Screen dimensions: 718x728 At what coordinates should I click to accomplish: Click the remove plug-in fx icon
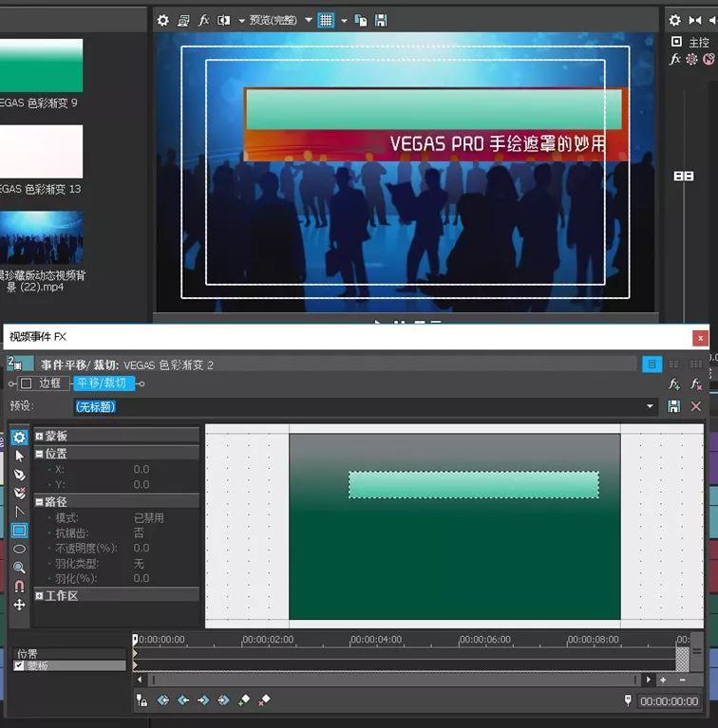[696, 384]
